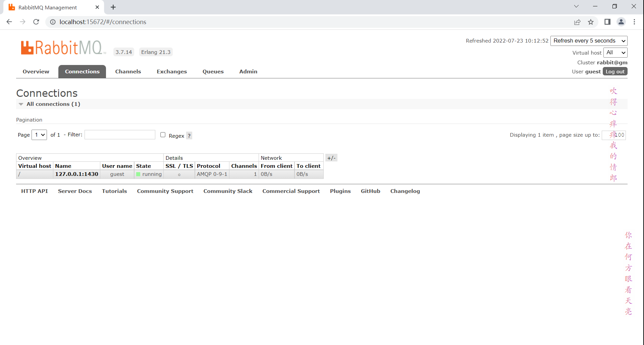Sort by Virtual host column
The height and width of the screenshot is (345, 644).
pyautogui.click(x=35, y=166)
